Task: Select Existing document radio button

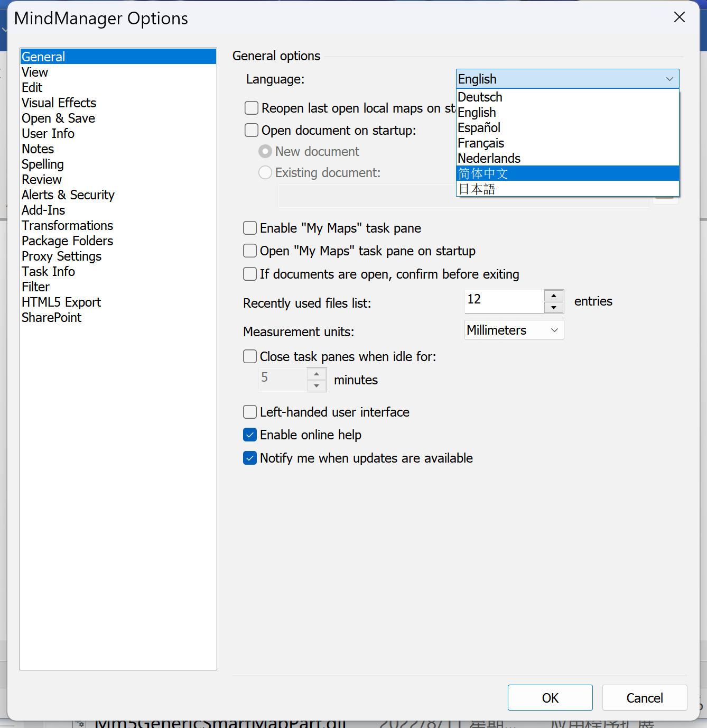Action: tap(265, 172)
